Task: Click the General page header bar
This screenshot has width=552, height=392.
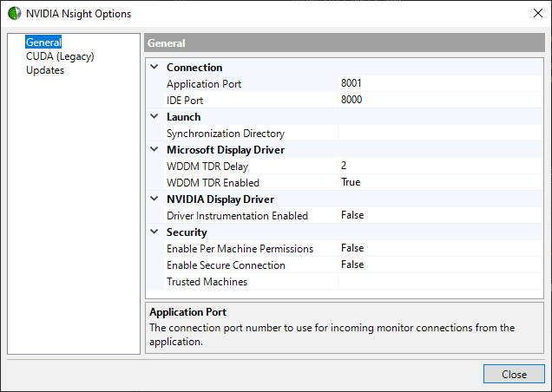Action: pos(345,43)
